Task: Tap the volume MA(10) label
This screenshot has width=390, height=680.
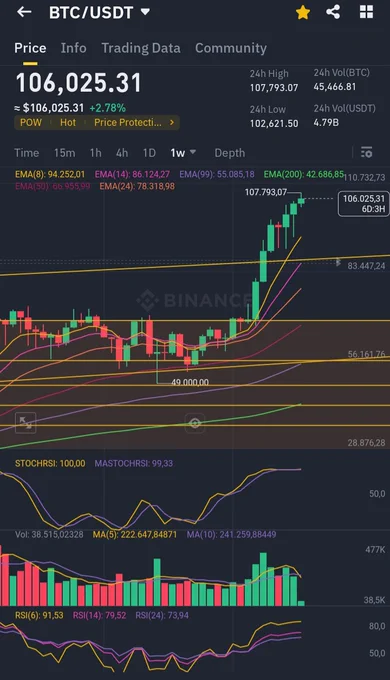Action: pos(231,535)
